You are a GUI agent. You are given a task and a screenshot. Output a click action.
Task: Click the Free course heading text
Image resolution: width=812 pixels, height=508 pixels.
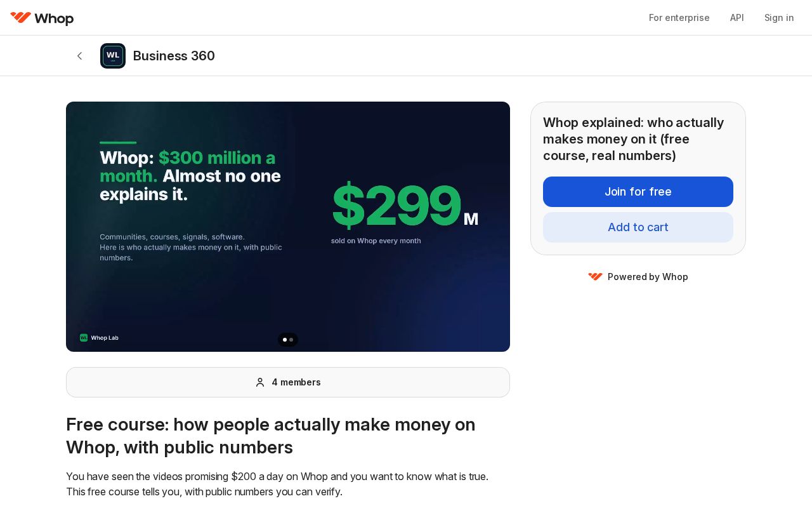pyautogui.click(x=271, y=436)
